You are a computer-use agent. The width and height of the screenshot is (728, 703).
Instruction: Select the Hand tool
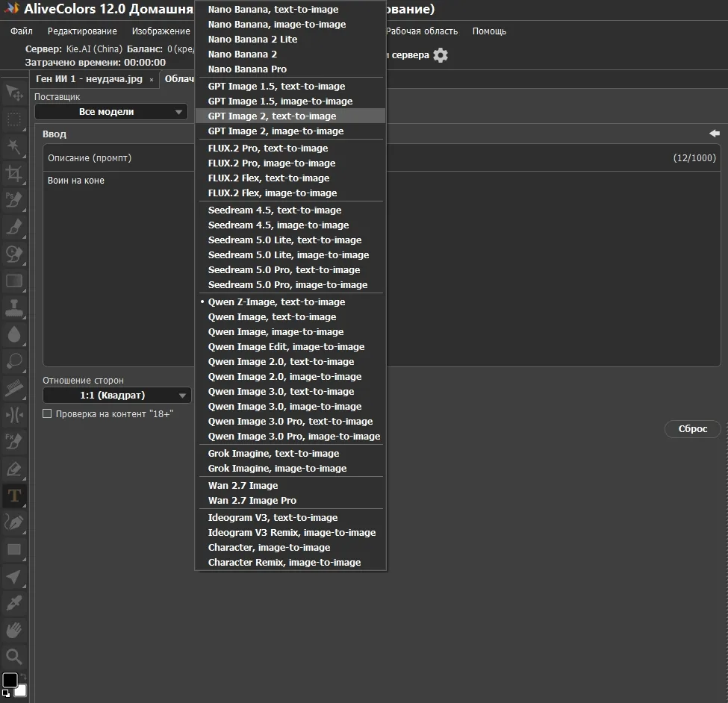pyautogui.click(x=14, y=630)
